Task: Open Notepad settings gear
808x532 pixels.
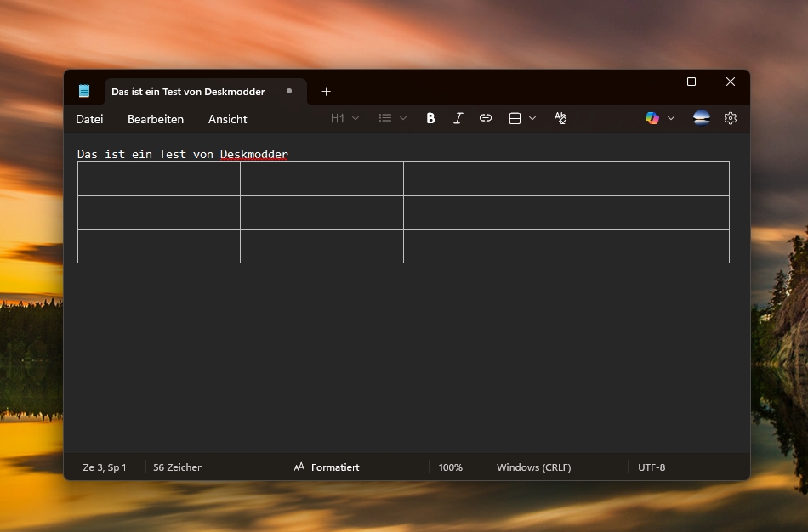Action: (x=731, y=118)
